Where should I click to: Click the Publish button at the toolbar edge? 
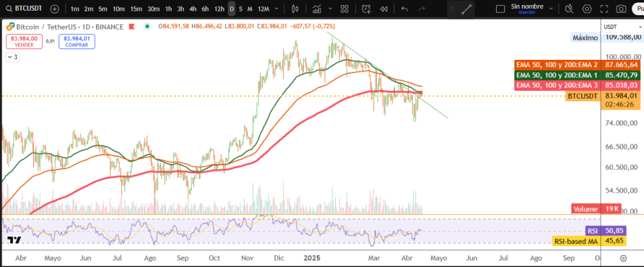(639, 9)
